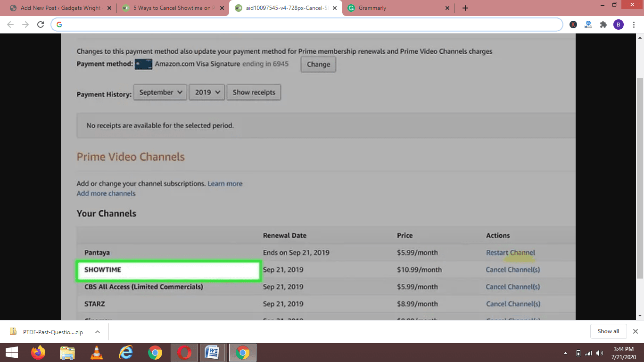The height and width of the screenshot is (362, 644).
Task: Click the Add more channels link
Action: pyautogui.click(x=106, y=193)
